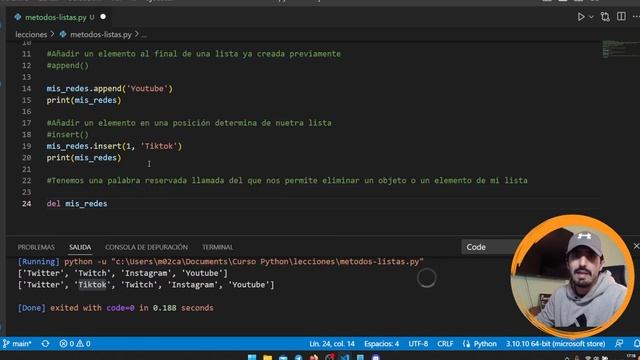The height and width of the screenshot is (360, 640).
Task: Click the print(mis_redes) statement on line 15
Action: pyautogui.click(x=84, y=100)
